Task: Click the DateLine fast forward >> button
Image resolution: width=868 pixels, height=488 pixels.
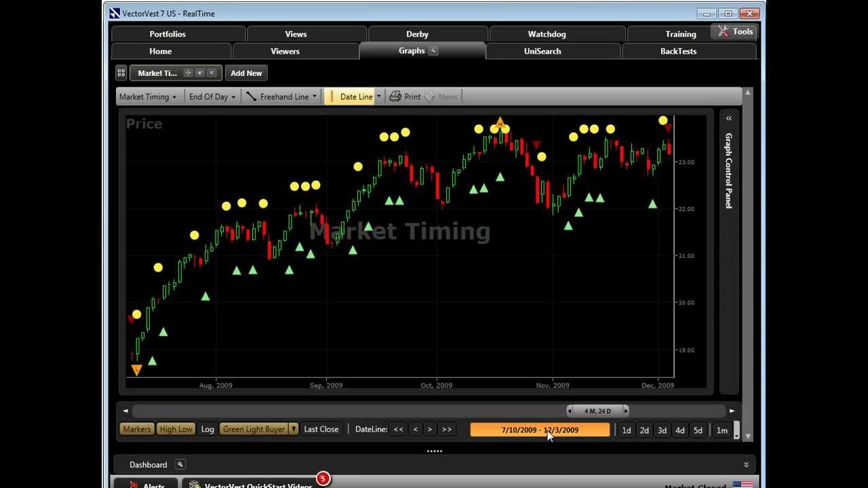Action: tap(446, 429)
